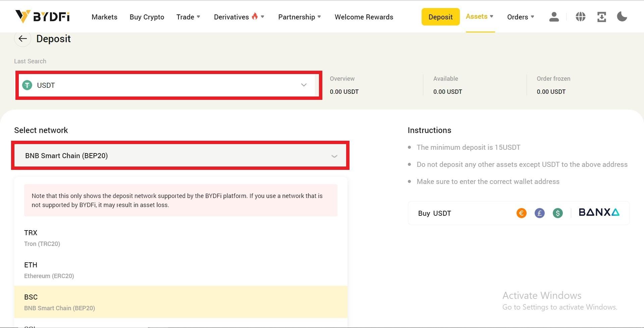Click the minimum deposit 15USDT note
The height and width of the screenshot is (328, 644).
pyautogui.click(x=468, y=147)
